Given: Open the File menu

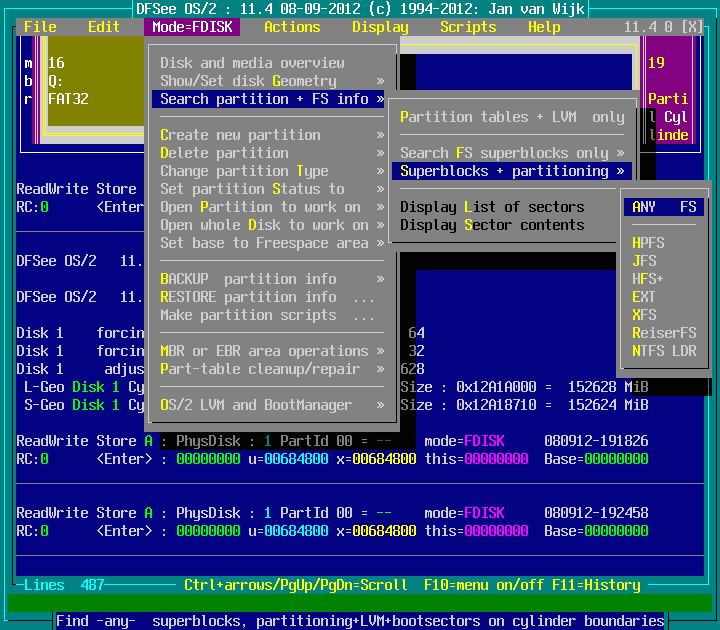Looking at the screenshot, I should pos(40,27).
